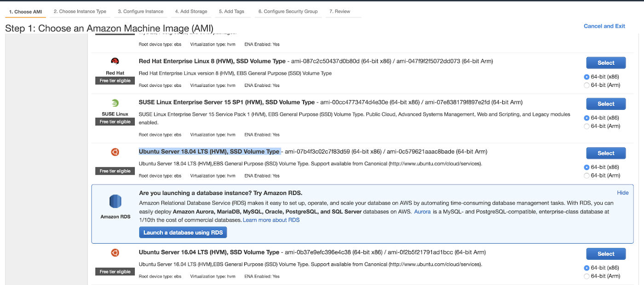Go to 4. Add Storage tab
Image resolution: width=644 pixels, height=285 pixels.
click(191, 11)
